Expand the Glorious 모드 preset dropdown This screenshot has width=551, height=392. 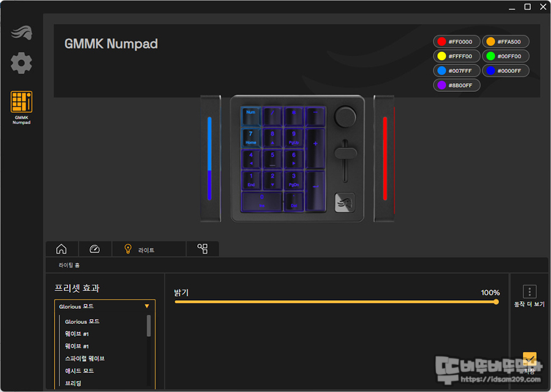(105, 306)
